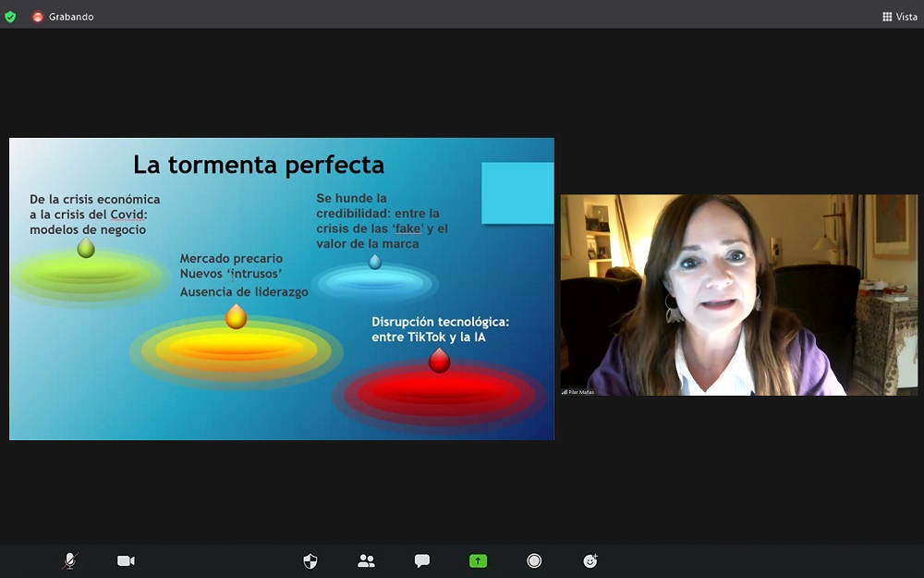
Task: Click the green droplet on the slide
Action: pyautogui.click(x=86, y=247)
